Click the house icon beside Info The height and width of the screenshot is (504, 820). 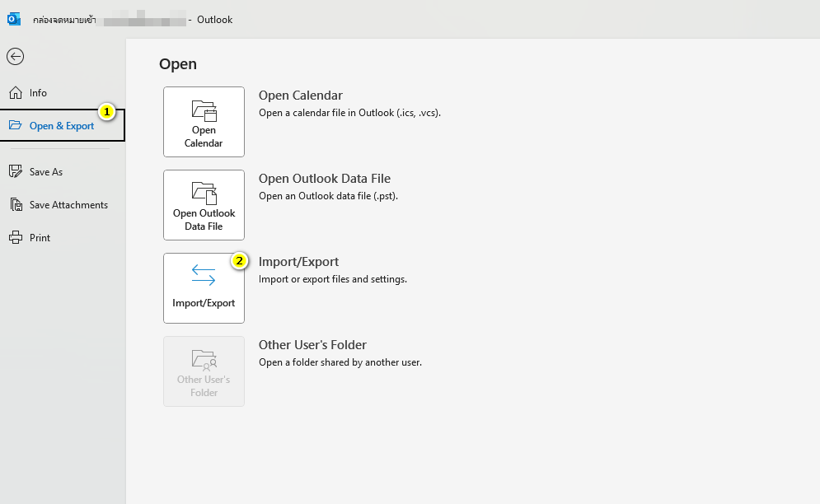tap(15, 93)
